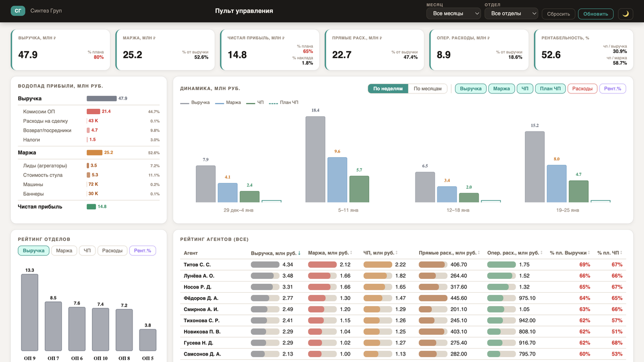The width and height of the screenshot is (644, 362).
Task: Toggle Маржа series in dynamics chart
Action: [x=501, y=88]
